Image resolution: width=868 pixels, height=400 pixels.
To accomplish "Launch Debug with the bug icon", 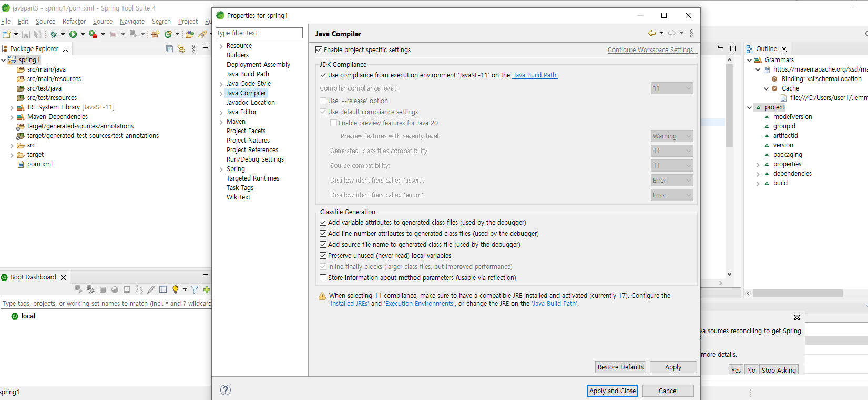I will [x=53, y=34].
